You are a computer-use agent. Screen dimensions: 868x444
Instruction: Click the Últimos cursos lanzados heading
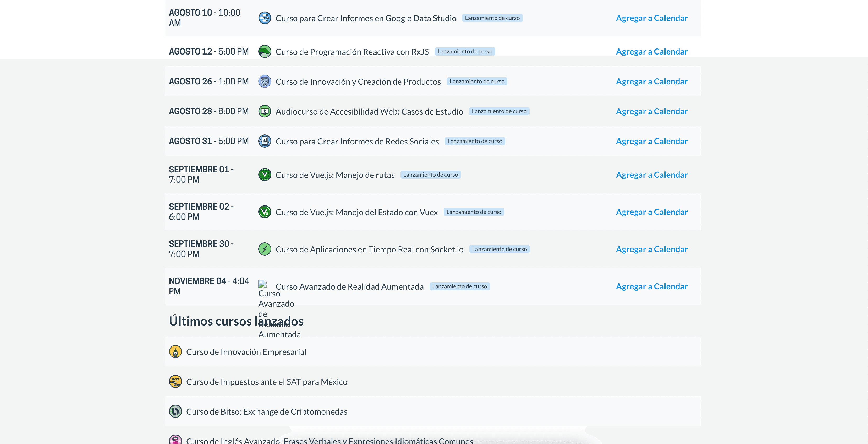coord(236,321)
